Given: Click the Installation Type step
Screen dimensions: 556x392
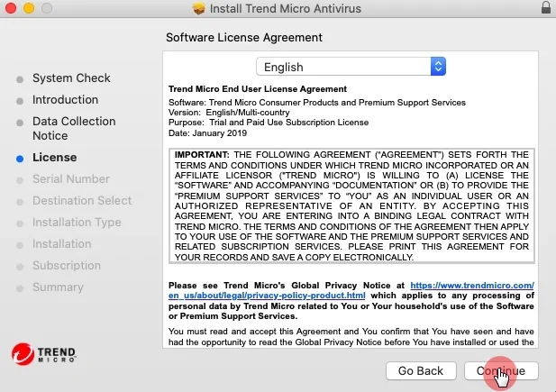Looking at the screenshot, I should [77, 222].
